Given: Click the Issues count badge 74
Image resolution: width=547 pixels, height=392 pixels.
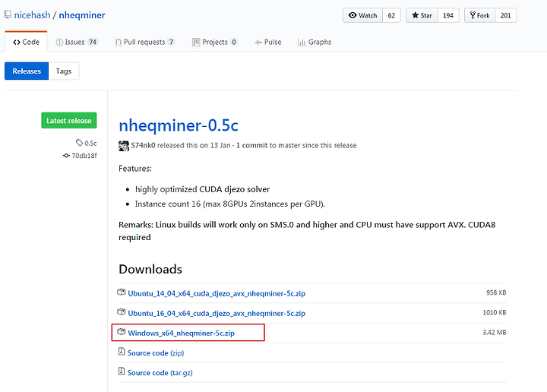Looking at the screenshot, I should 93,42.
